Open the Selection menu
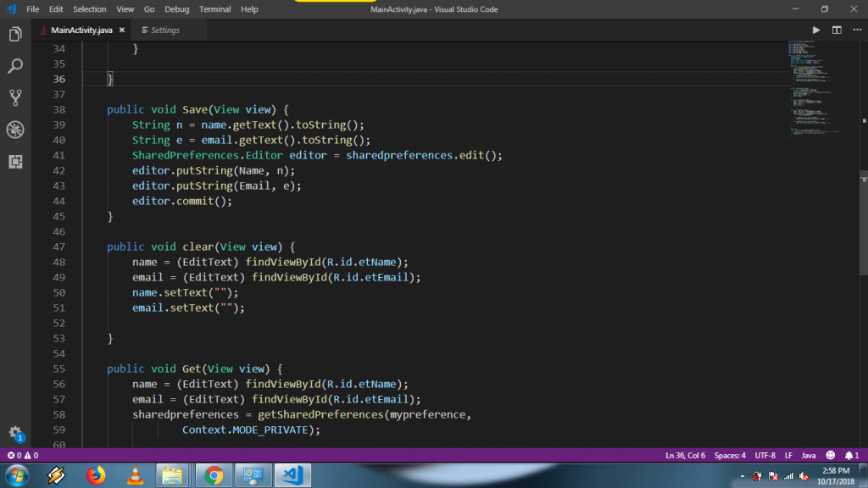The image size is (868, 488). tap(89, 9)
